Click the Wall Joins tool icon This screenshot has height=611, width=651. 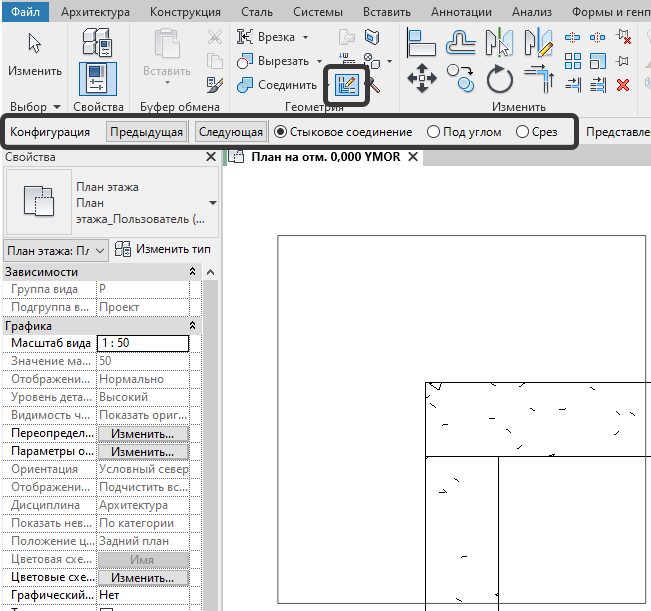347,85
